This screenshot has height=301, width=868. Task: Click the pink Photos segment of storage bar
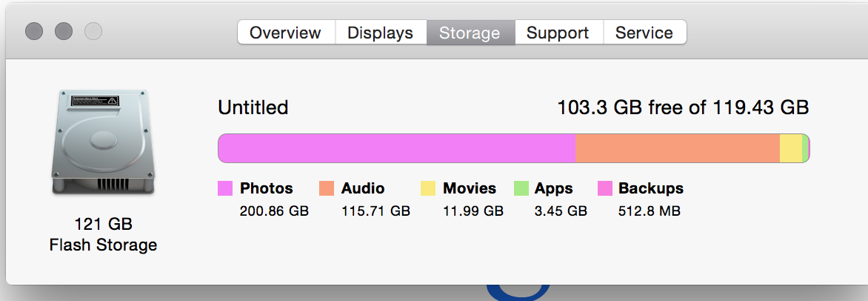(397, 148)
